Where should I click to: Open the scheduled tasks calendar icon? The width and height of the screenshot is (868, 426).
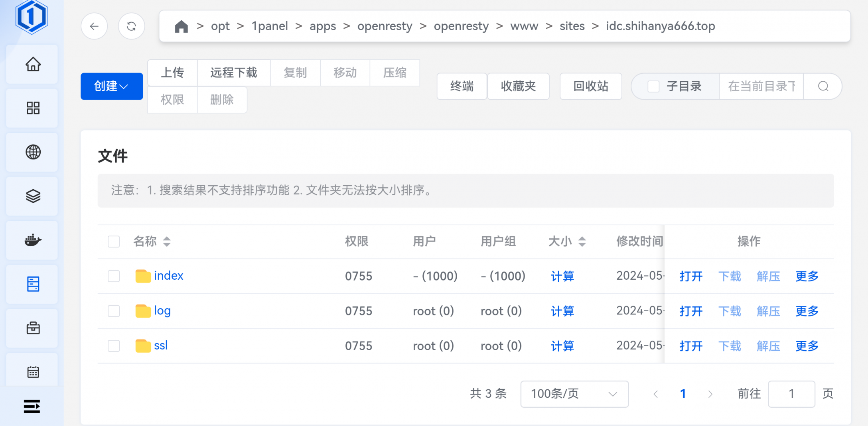[33, 372]
